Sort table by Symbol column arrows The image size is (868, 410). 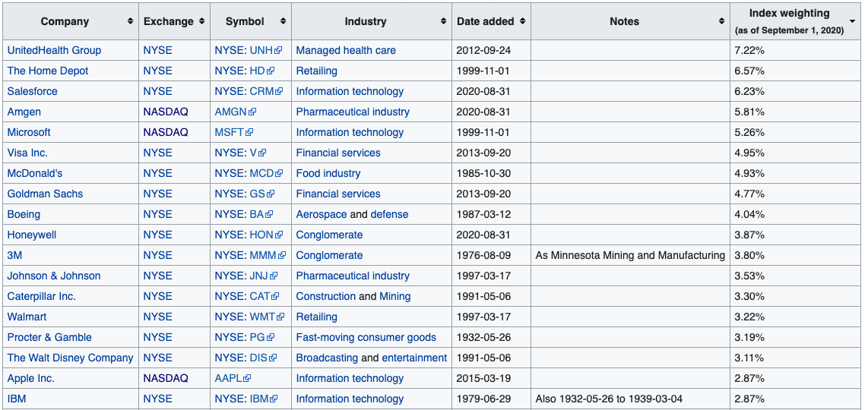click(x=283, y=21)
